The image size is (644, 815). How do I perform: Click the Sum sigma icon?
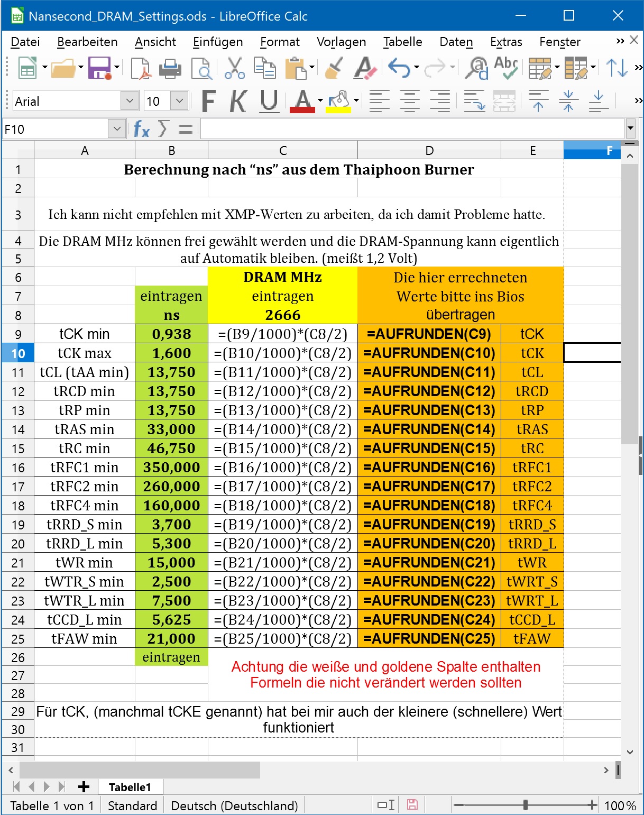pyautogui.click(x=164, y=129)
